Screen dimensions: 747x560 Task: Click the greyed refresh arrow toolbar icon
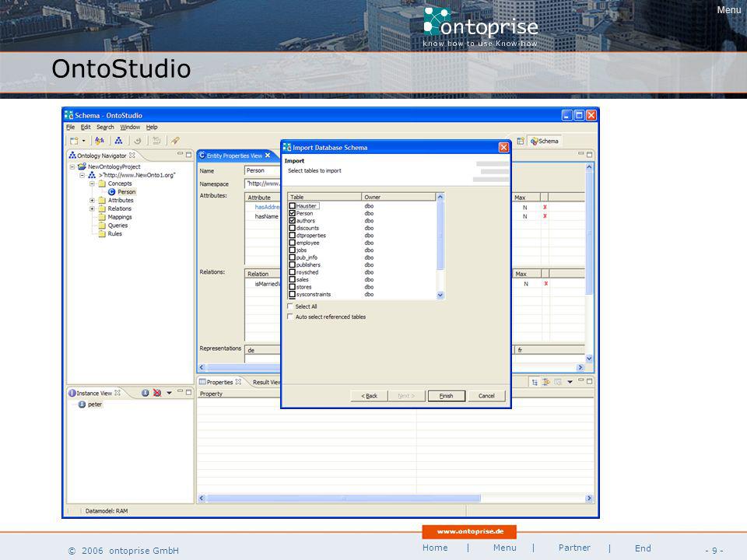pos(137,141)
